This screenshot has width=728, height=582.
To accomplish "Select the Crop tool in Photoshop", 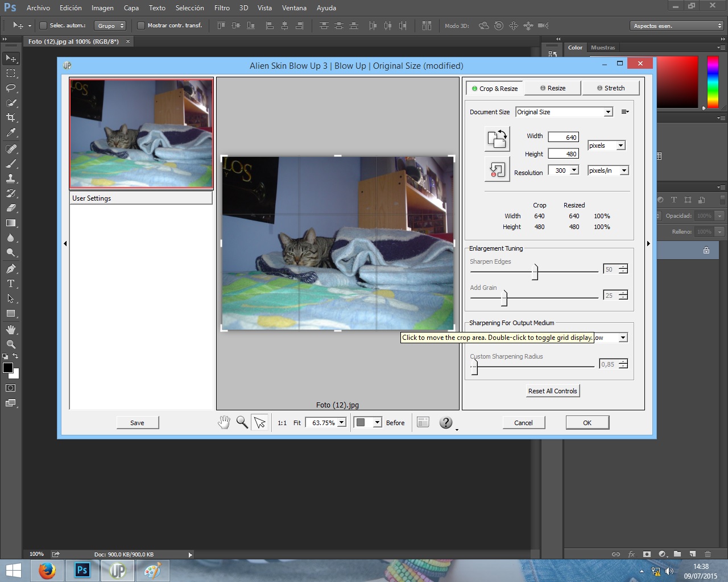I will [11, 118].
